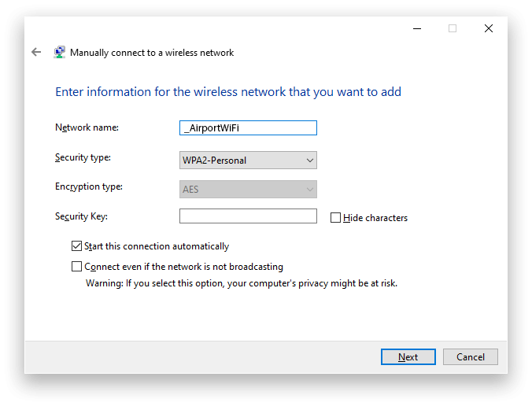
Task: Go back using the back arrow
Action: tap(36, 52)
